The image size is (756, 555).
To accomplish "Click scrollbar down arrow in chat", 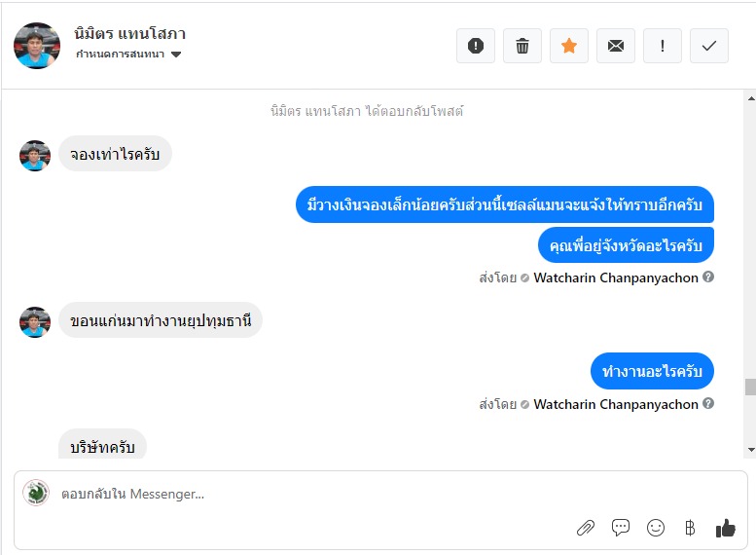I will click(x=751, y=450).
